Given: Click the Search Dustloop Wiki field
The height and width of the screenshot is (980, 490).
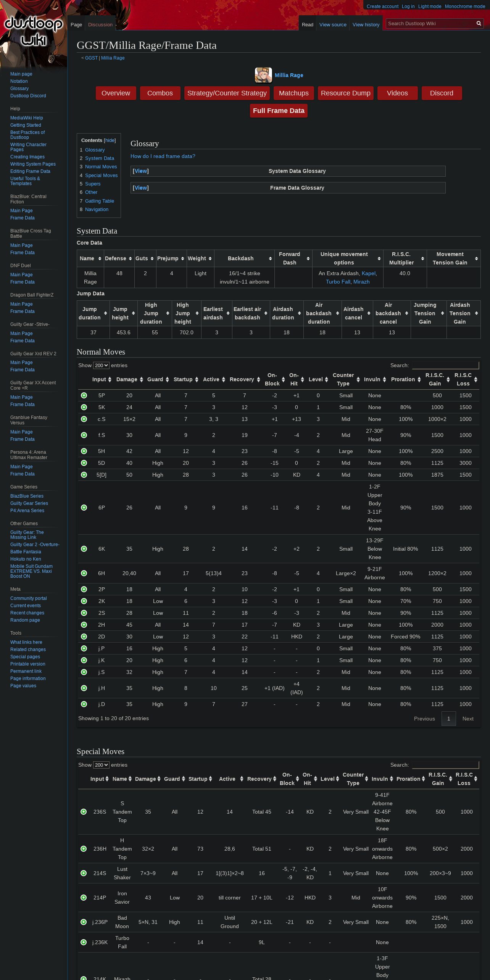Looking at the screenshot, I should (430, 24).
